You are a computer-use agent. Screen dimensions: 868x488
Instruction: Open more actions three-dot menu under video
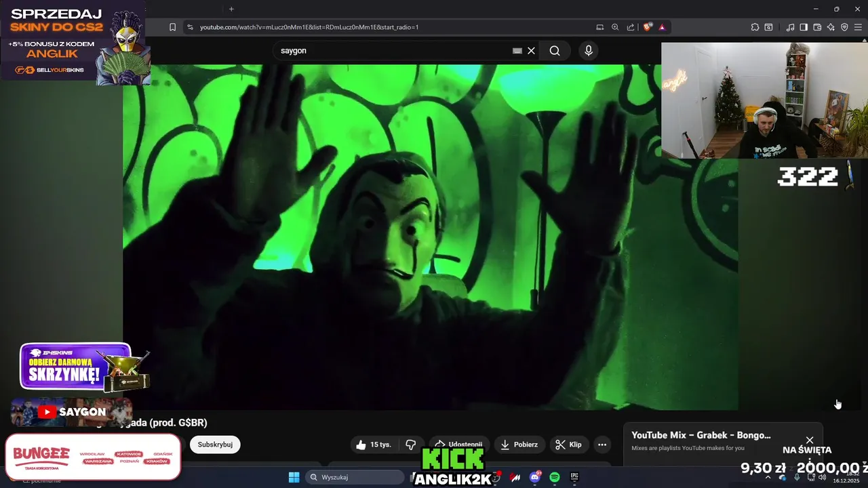pos(602,445)
